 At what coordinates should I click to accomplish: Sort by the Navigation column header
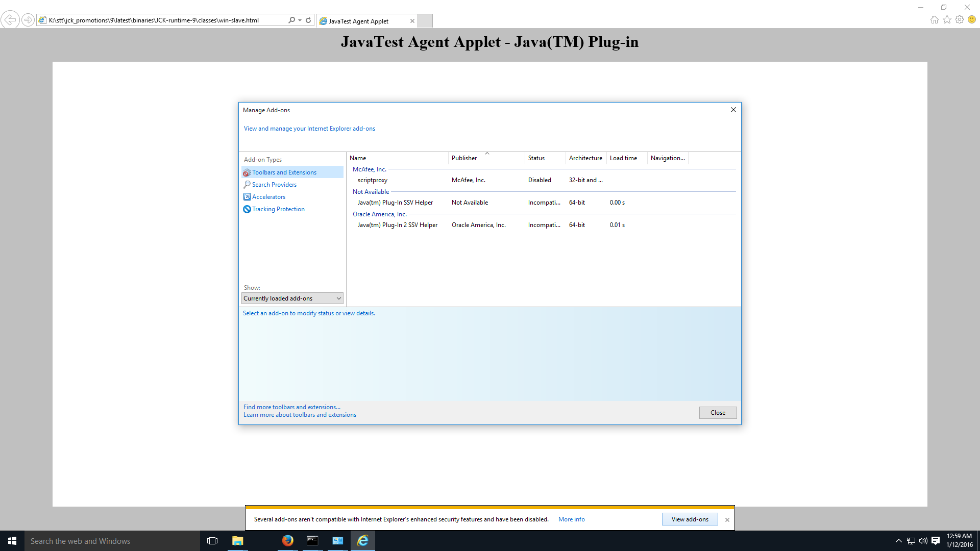pos(668,158)
